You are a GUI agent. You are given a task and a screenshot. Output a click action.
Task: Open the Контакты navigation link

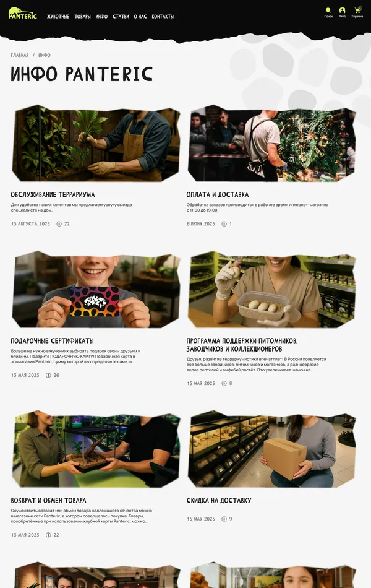click(x=163, y=17)
